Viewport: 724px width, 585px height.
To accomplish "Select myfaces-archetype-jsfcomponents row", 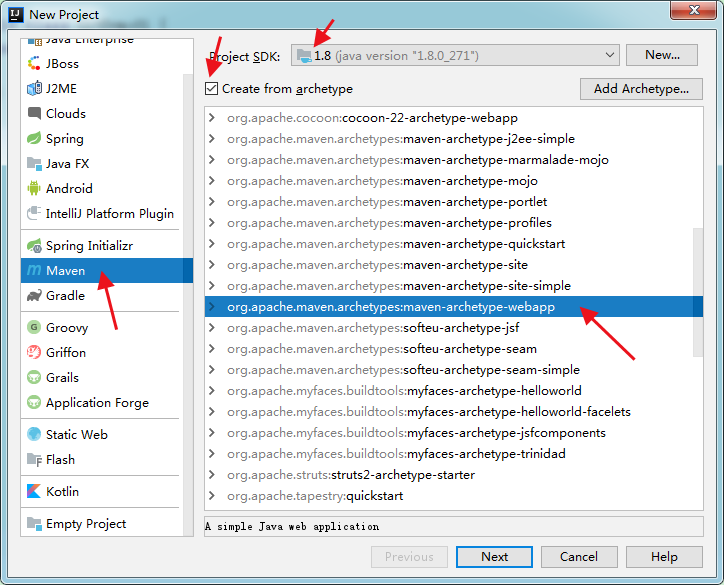I will pyautogui.click(x=454, y=433).
